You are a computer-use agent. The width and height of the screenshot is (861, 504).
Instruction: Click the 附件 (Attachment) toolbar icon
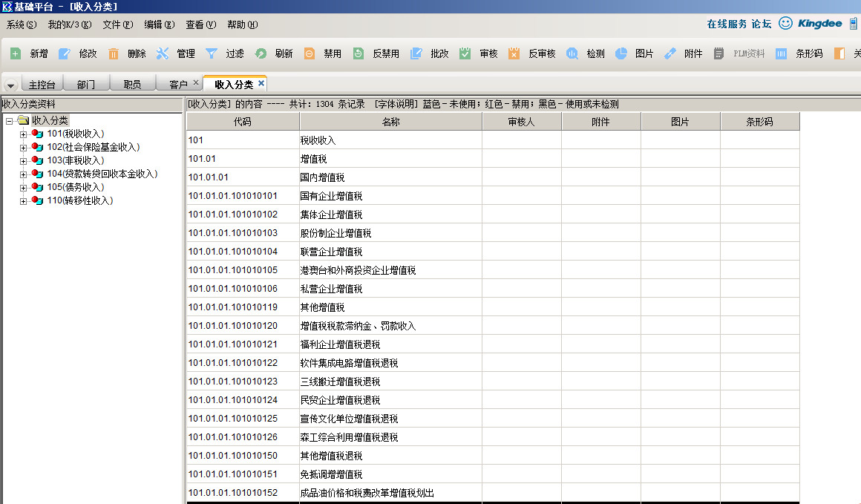coord(670,53)
